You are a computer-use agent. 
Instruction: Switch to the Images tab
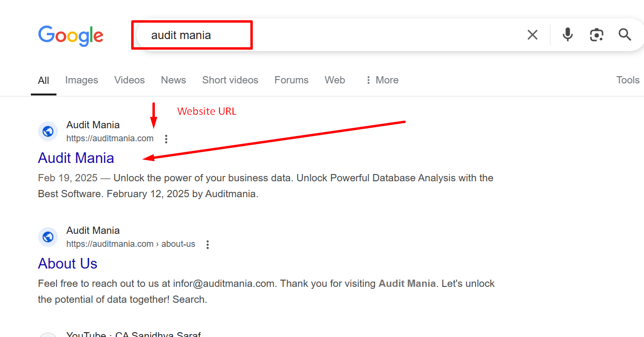tap(82, 80)
